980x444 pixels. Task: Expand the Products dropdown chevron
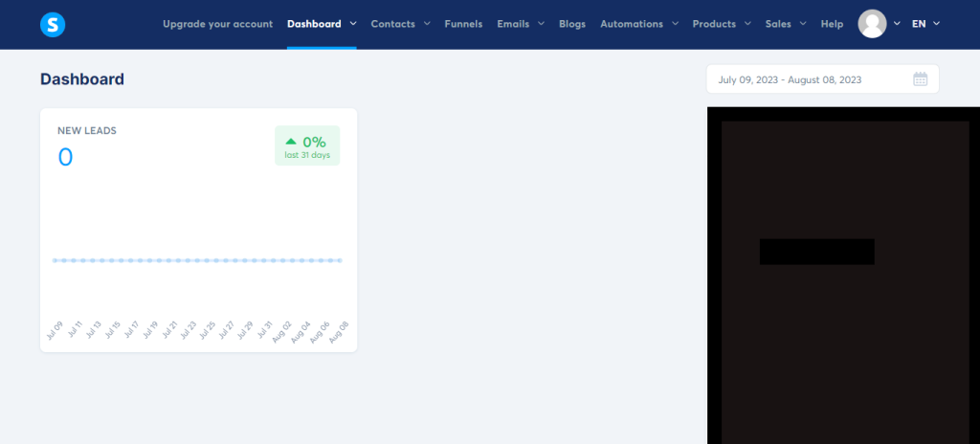pyautogui.click(x=747, y=24)
